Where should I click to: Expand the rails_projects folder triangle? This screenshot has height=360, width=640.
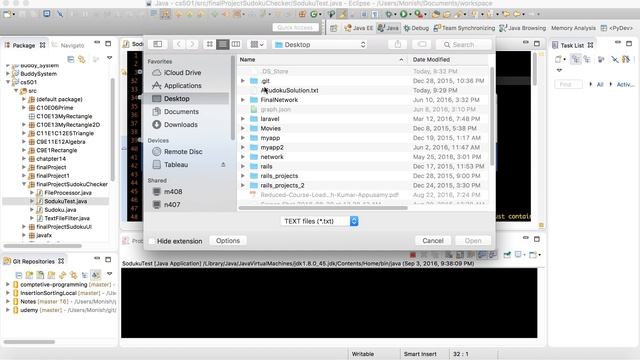[x=243, y=176]
